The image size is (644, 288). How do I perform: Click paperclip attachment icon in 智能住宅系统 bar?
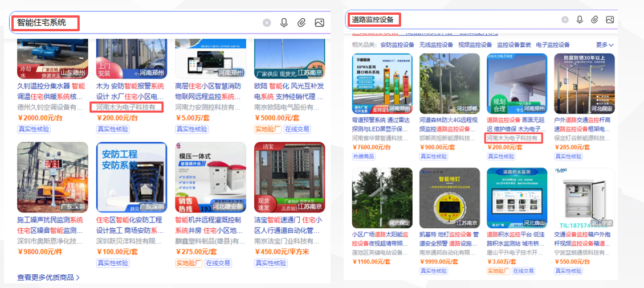point(301,23)
